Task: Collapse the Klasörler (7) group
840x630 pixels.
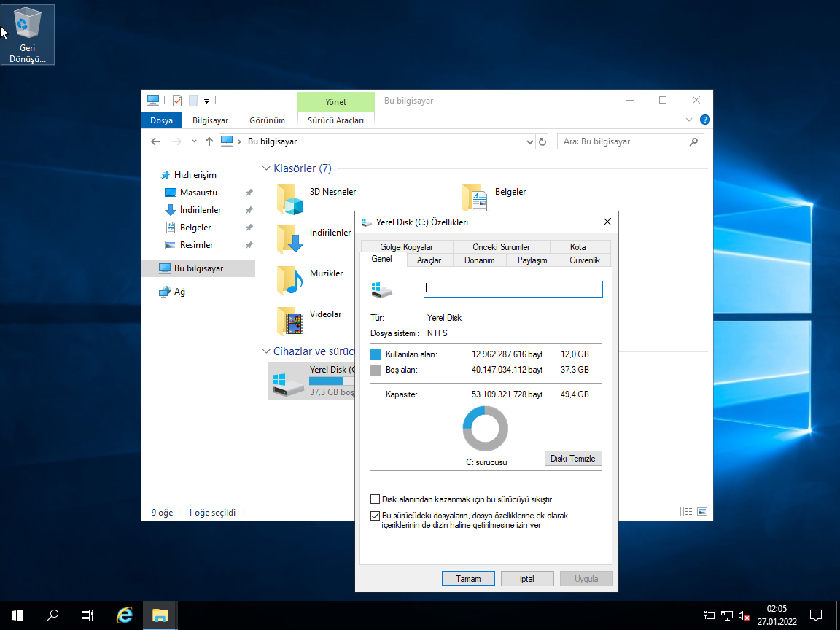Action: pyautogui.click(x=266, y=168)
